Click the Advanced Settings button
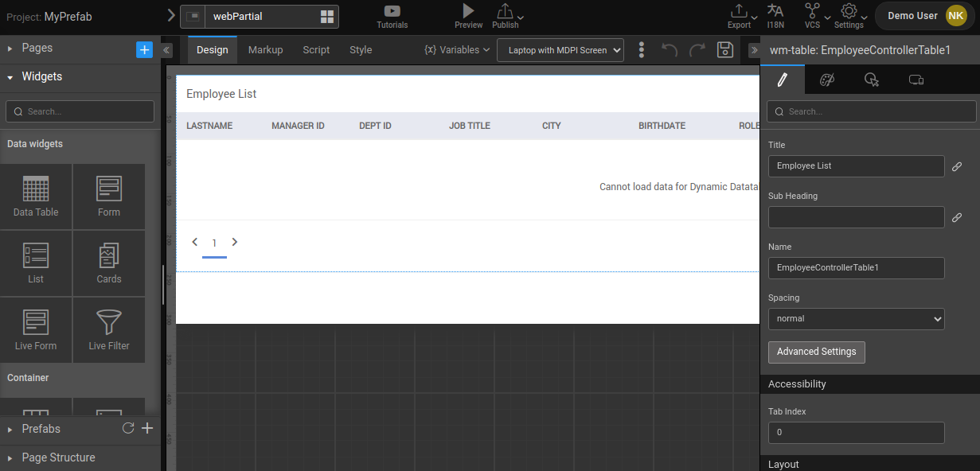This screenshot has height=471, width=980. 816,352
